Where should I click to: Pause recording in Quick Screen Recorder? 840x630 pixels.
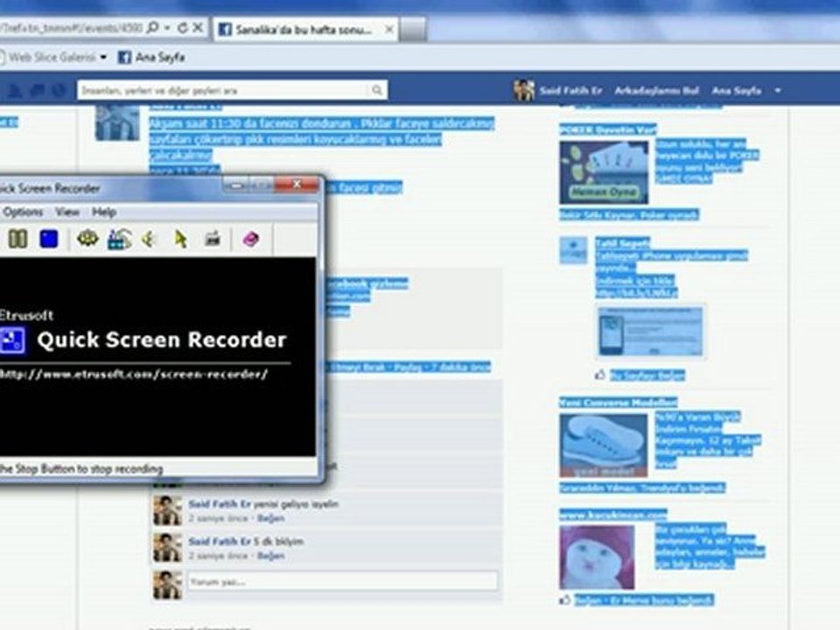pos(17,238)
